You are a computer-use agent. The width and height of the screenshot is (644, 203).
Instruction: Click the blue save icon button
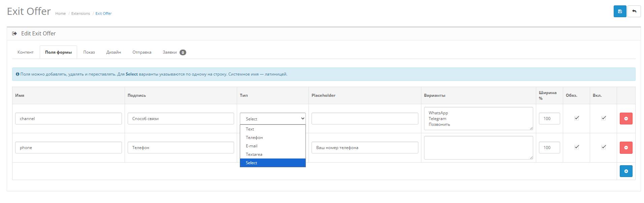[620, 11]
